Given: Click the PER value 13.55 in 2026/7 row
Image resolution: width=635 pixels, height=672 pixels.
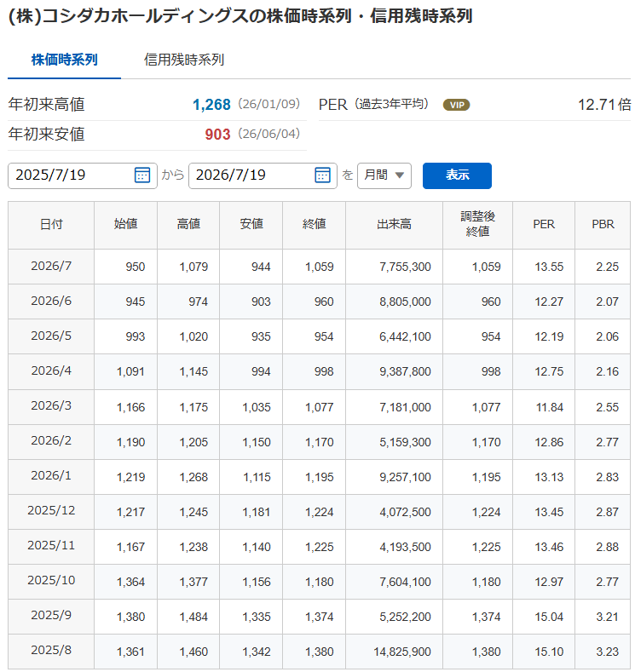Looking at the screenshot, I should click(x=549, y=267).
